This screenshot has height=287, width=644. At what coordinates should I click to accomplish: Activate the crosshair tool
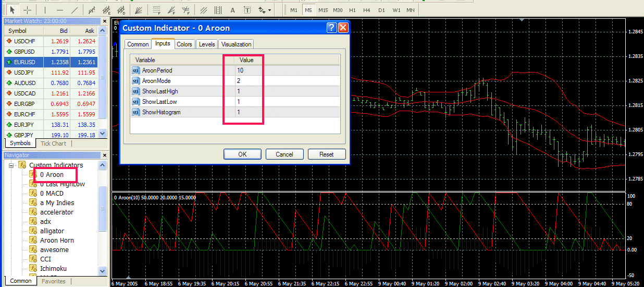point(28,10)
